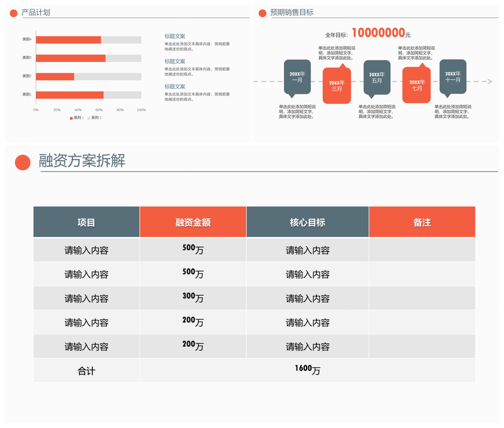Click the 合计 row label
This screenshot has height=428, width=504.
(x=87, y=371)
